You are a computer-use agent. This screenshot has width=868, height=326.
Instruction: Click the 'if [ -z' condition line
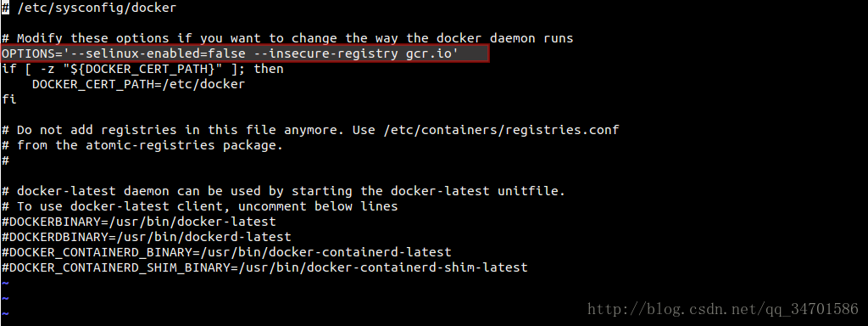pos(142,69)
